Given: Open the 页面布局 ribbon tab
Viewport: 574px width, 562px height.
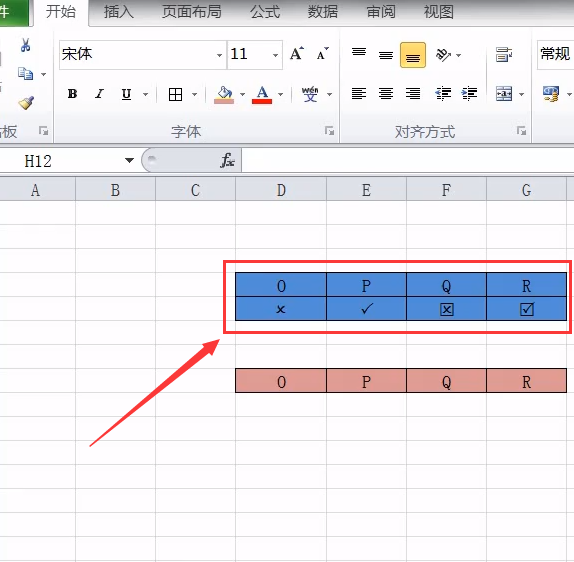Looking at the screenshot, I should (x=191, y=12).
